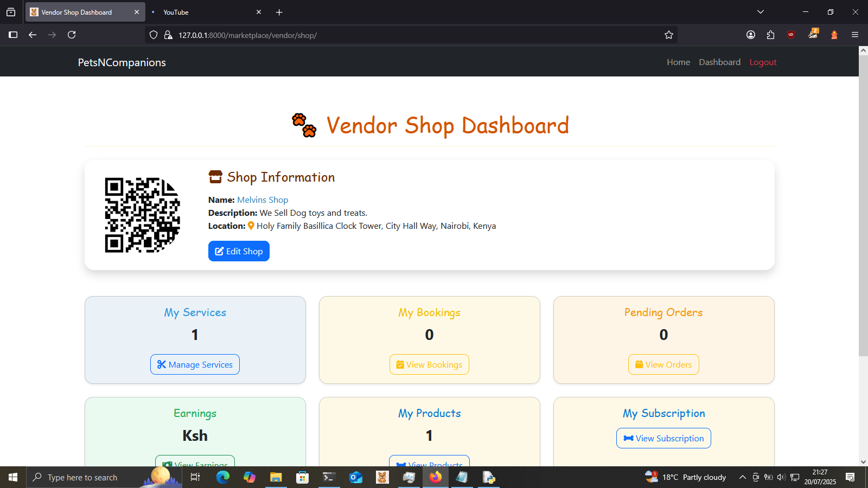The width and height of the screenshot is (868, 488).
Task: Open the Extensions puzzle icon
Action: (x=771, y=35)
